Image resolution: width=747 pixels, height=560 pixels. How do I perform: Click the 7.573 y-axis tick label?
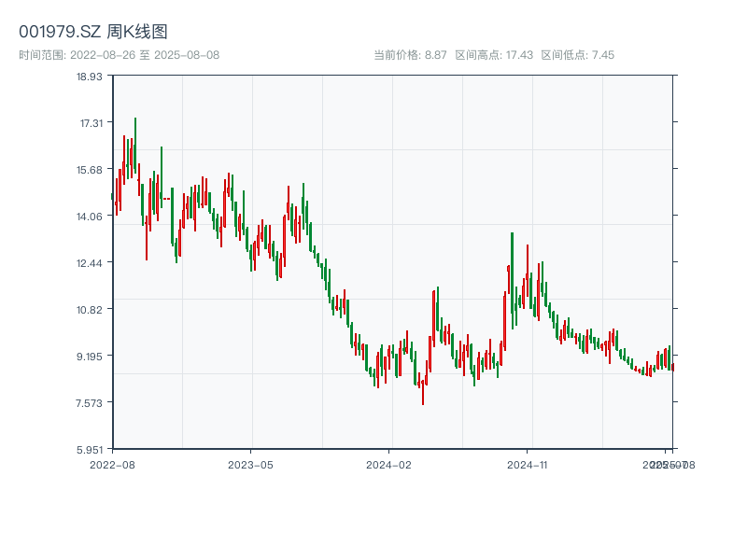point(89,403)
